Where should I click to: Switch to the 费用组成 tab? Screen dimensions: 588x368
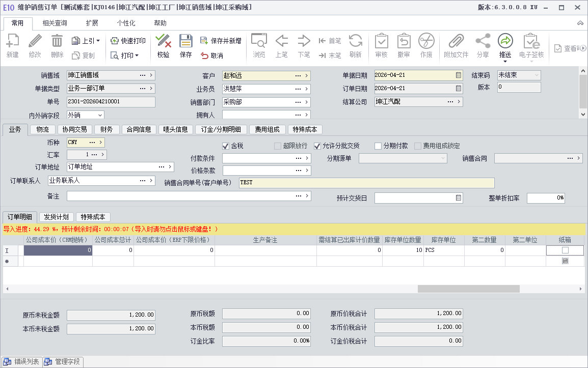268,130
